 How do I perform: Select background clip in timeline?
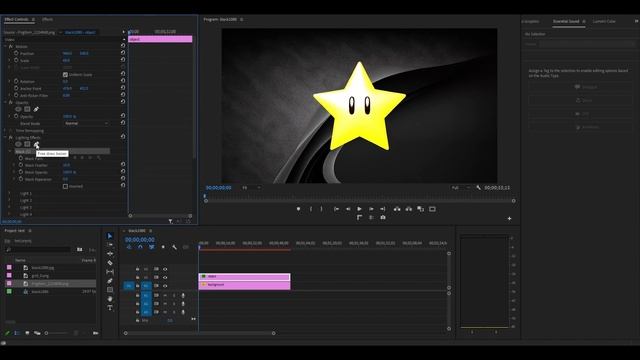click(244, 285)
